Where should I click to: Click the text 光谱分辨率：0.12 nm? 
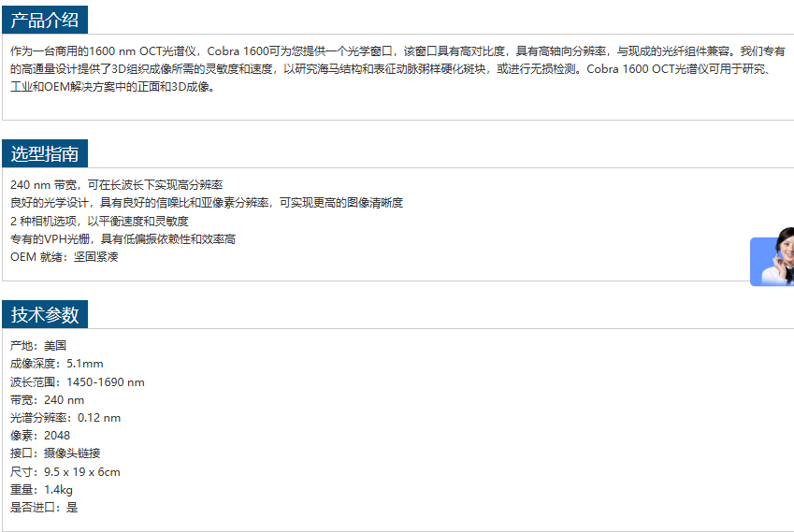[65, 418]
